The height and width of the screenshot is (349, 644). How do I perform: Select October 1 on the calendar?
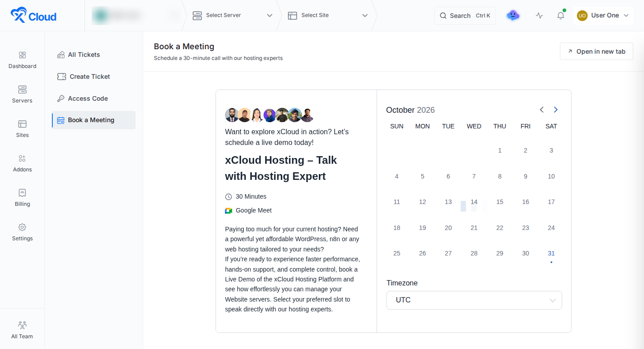point(500,150)
